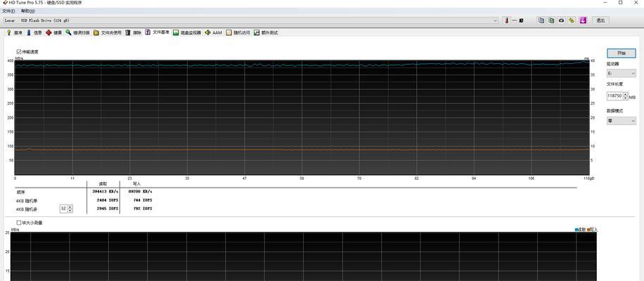Click the camera save screenshot icon
Screen dimensions: 644x281
pyautogui.click(x=561, y=20)
